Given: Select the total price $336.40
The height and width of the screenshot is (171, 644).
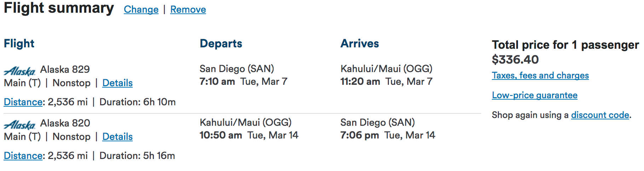Looking at the screenshot, I should point(515,60).
